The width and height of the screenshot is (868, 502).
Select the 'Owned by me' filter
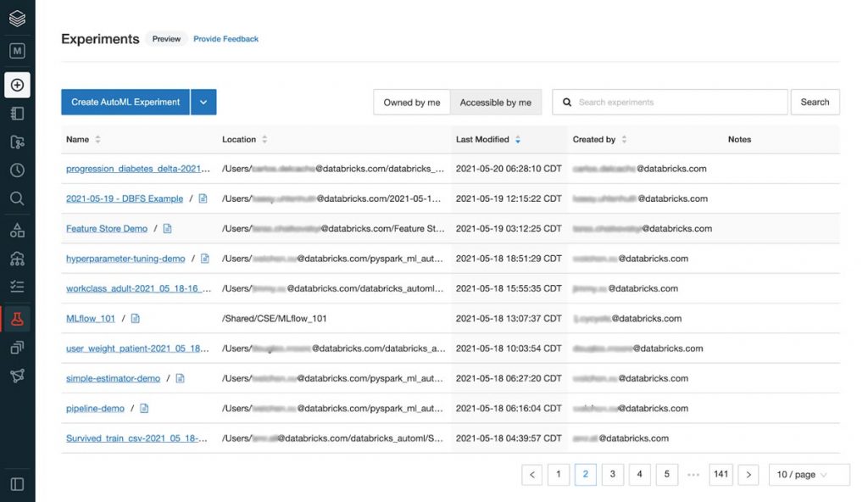[411, 103]
